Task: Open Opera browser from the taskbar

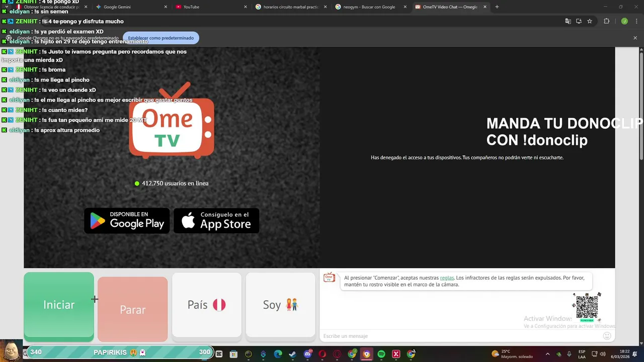Action: [x=322, y=354]
